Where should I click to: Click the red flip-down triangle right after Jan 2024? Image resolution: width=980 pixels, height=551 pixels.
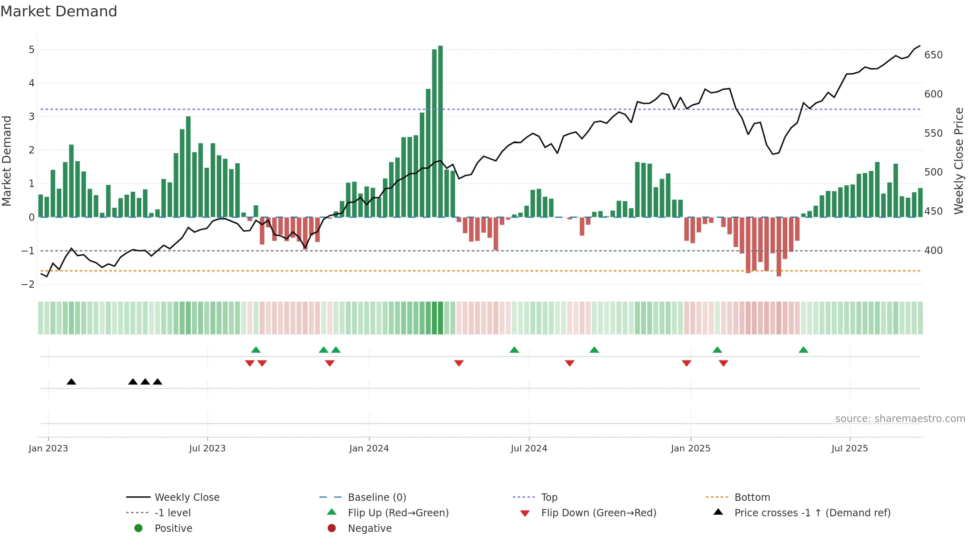click(459, 363)
